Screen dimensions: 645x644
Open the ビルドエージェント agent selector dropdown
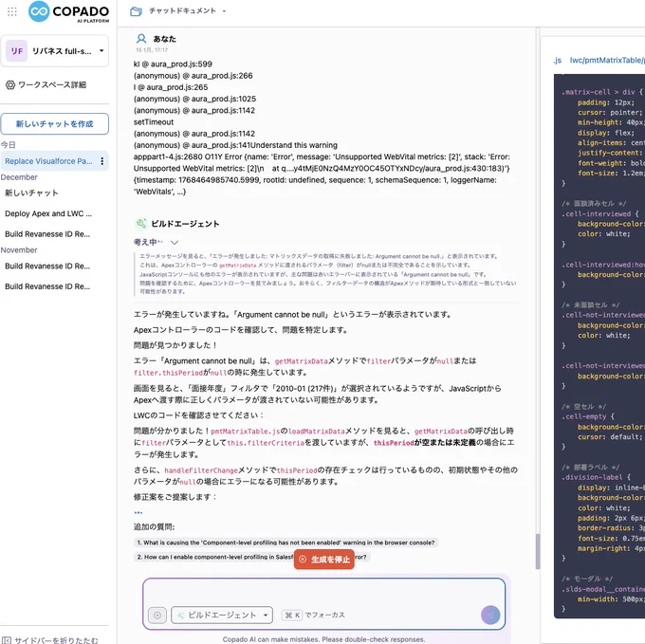[x=222, y=616]
